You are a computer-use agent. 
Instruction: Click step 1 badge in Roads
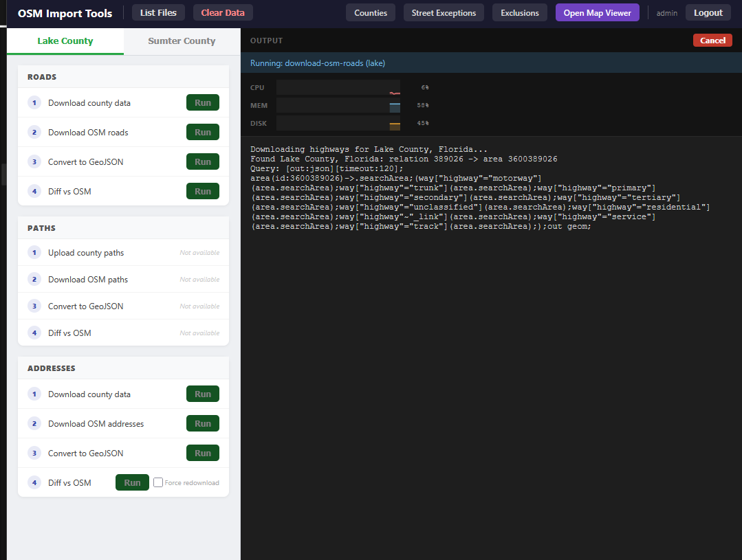[34, 102]
